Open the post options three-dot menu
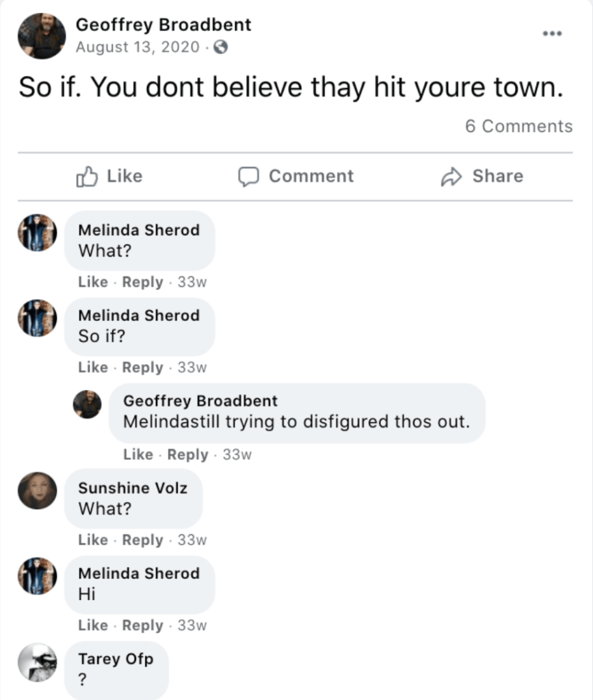This screenshot has width=593, height=700. coord(551,33)
